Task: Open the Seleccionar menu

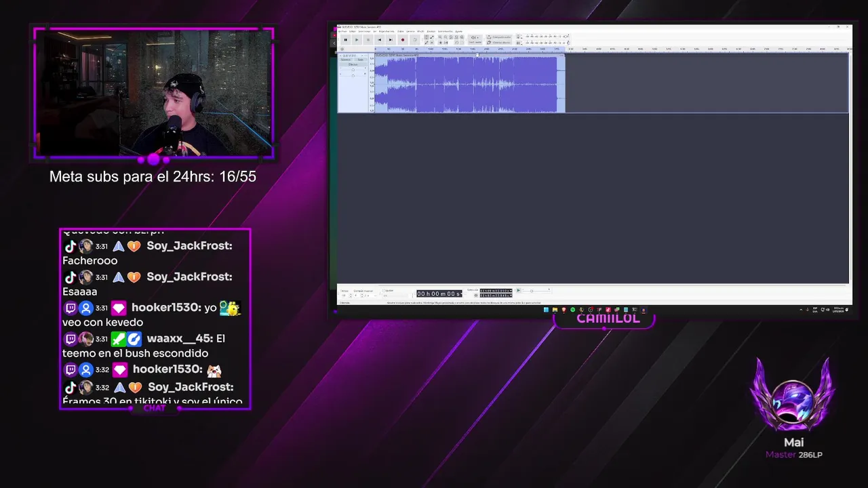Action: click(x=365, y=31)
